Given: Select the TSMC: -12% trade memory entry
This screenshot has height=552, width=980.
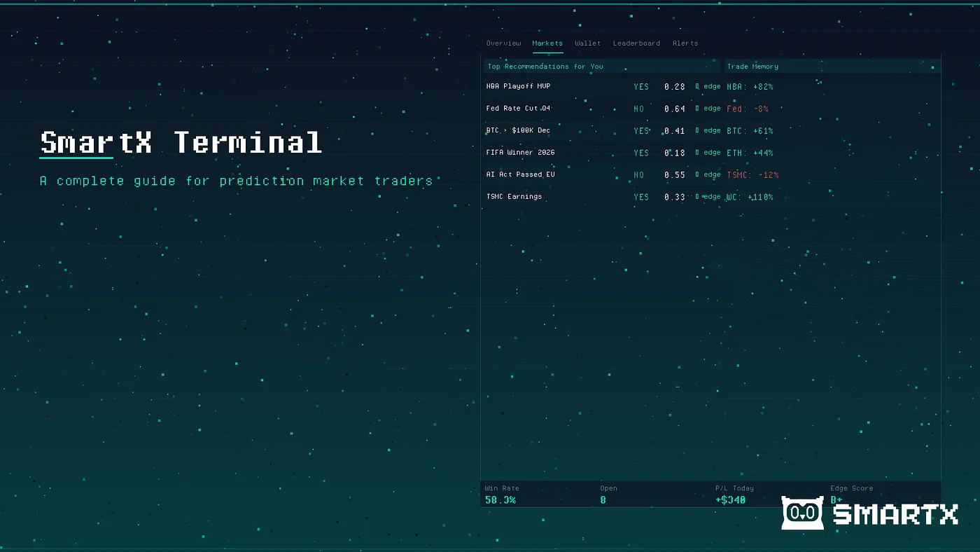Looking at the screenshot, I should 752,175.
